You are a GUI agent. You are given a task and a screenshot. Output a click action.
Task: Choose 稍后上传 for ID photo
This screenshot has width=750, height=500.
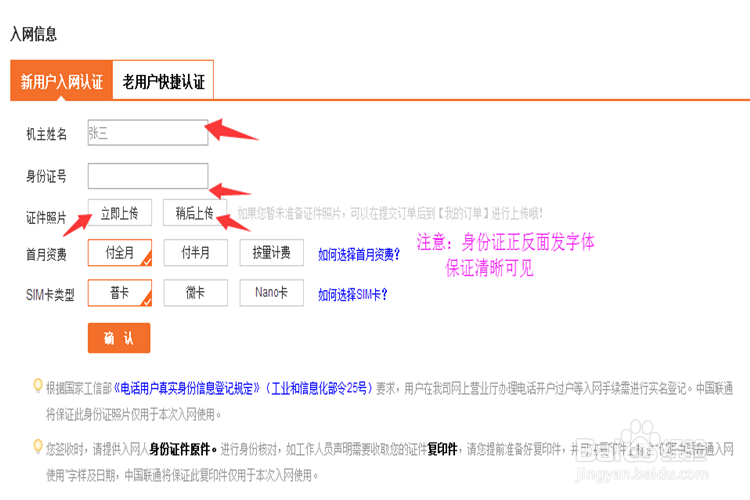(x=195, y=212)
